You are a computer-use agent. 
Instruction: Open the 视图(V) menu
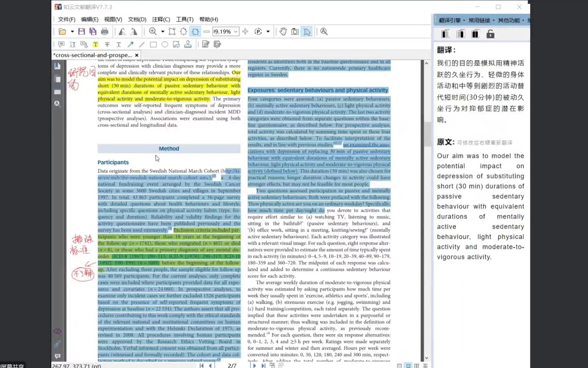[x=113, y=19]
